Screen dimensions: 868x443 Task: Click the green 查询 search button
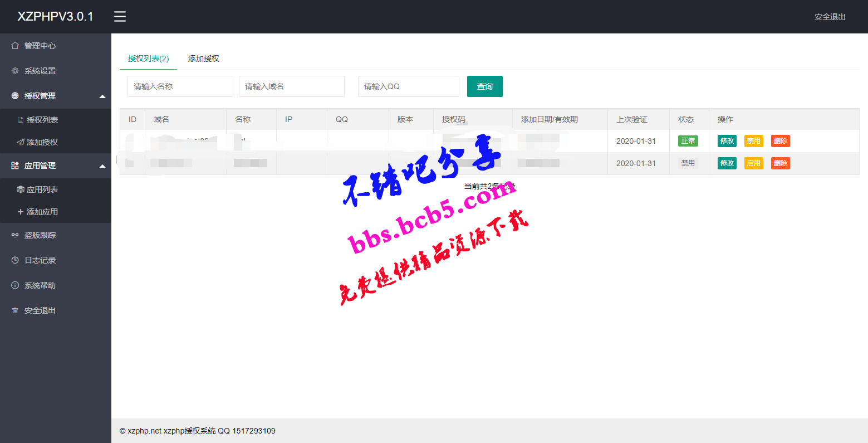click(485, 86)
